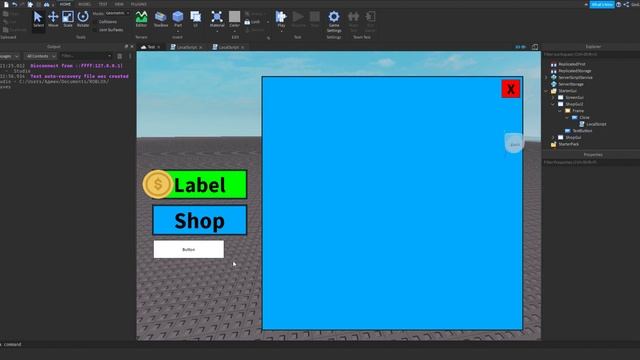Open the TEST ribbon tab

click(103, 4)
